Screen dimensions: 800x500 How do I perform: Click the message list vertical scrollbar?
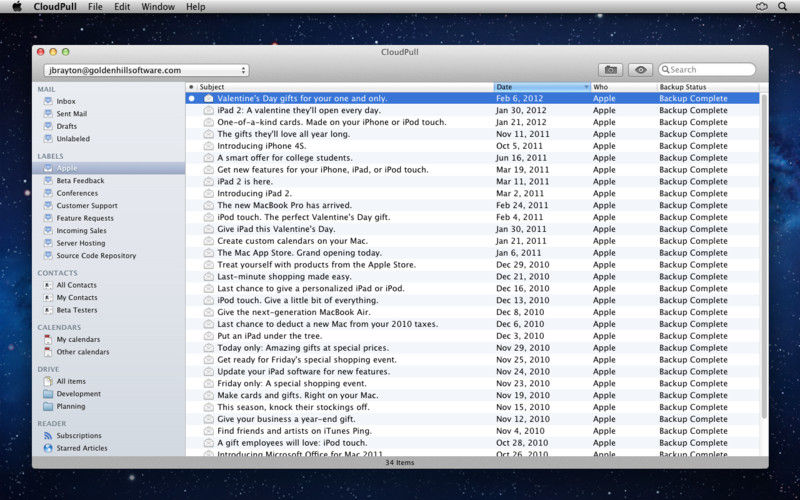click(x=764, y=255)
